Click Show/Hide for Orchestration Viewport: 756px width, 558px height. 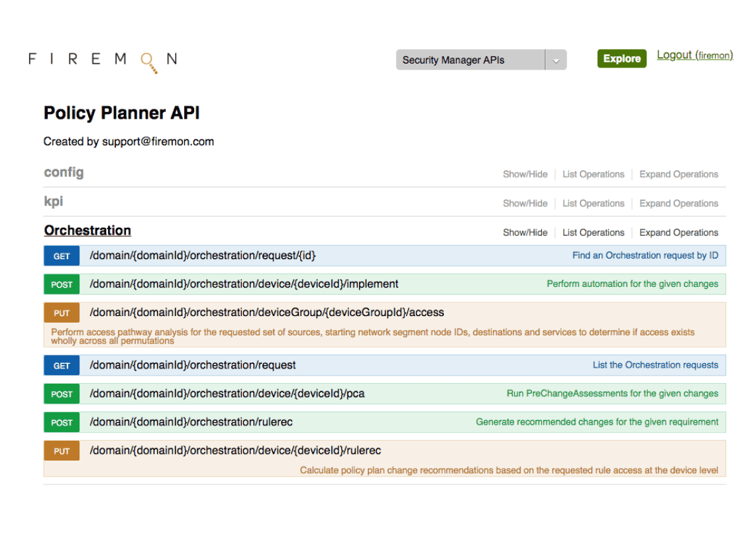(525, 233)
